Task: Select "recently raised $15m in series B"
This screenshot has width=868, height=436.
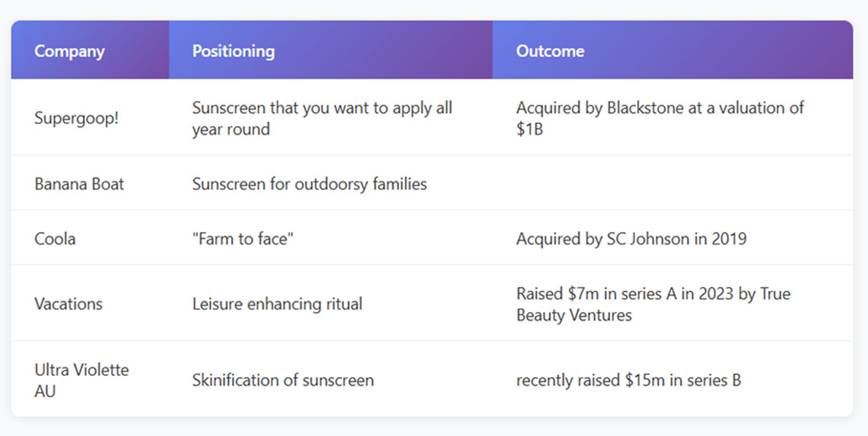Action: 628,380
